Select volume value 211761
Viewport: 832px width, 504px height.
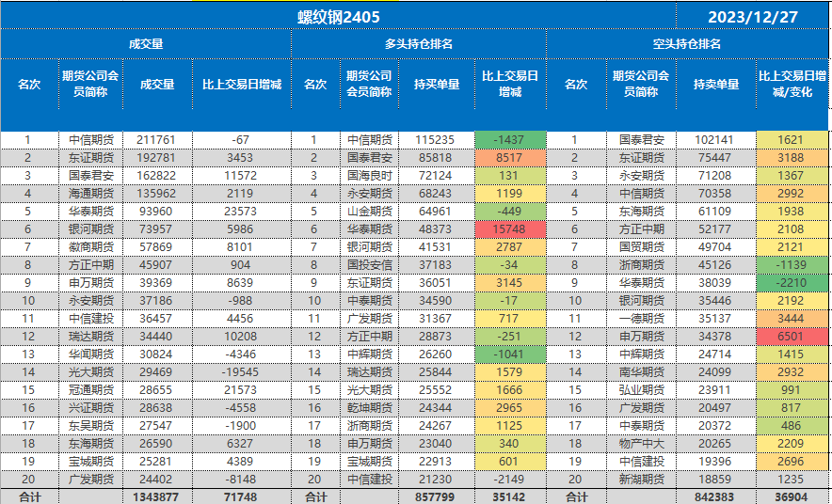point(157,140)
